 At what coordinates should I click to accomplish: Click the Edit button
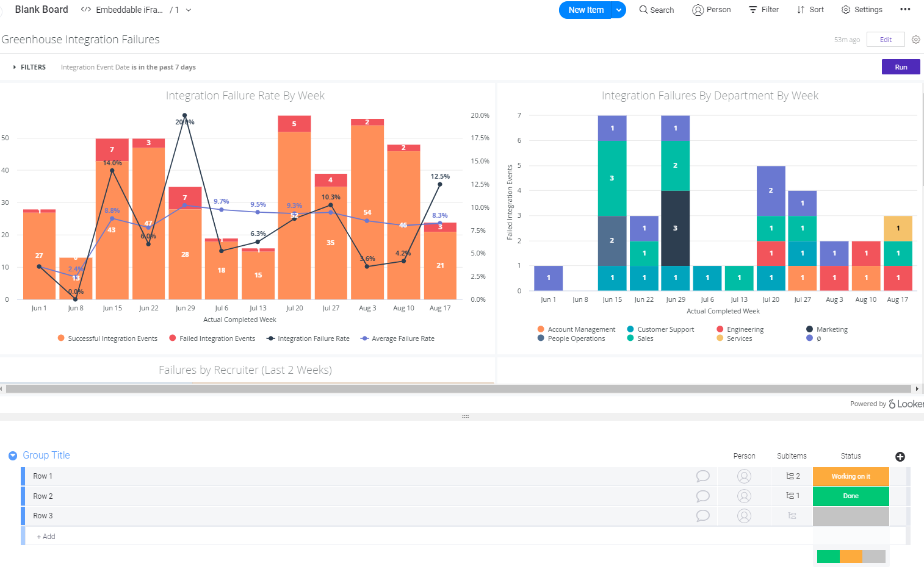[x=886, y=40]
